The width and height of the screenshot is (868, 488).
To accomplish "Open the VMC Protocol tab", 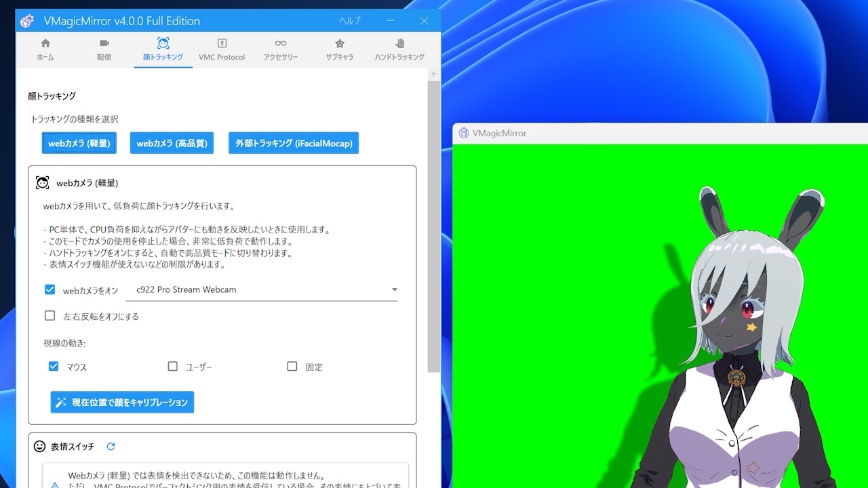I will (222, 50).
